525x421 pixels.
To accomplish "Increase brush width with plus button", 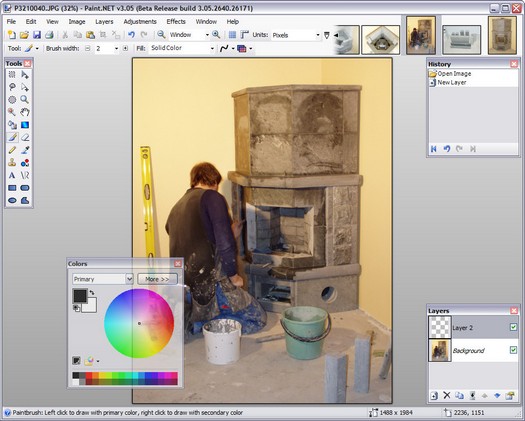I will 125,49.
